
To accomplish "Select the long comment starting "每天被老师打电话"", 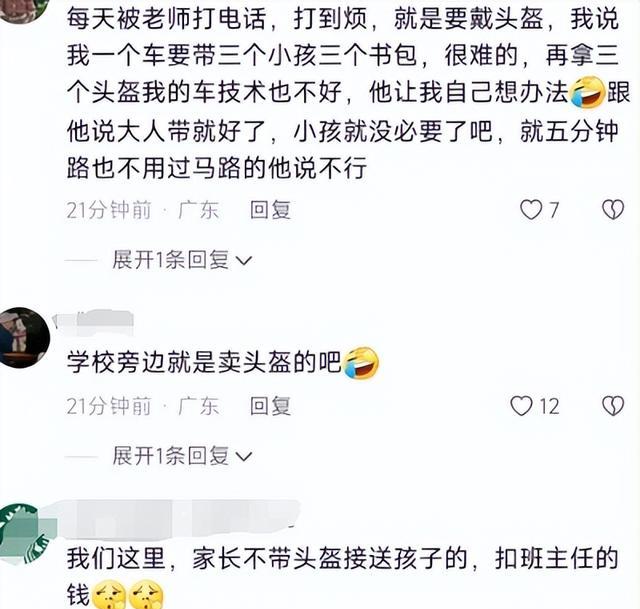I will [x=348, y=93].
